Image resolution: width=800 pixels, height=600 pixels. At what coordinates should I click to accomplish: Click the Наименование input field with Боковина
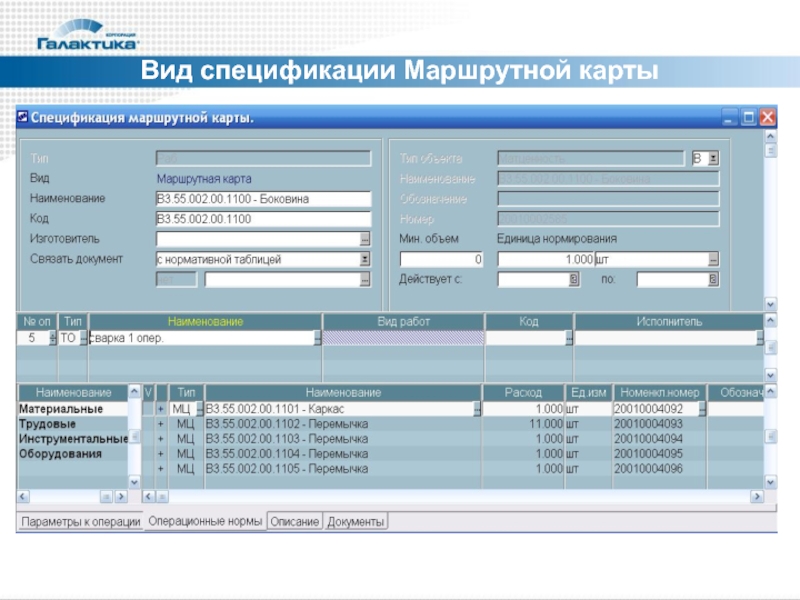click(262, 199)
